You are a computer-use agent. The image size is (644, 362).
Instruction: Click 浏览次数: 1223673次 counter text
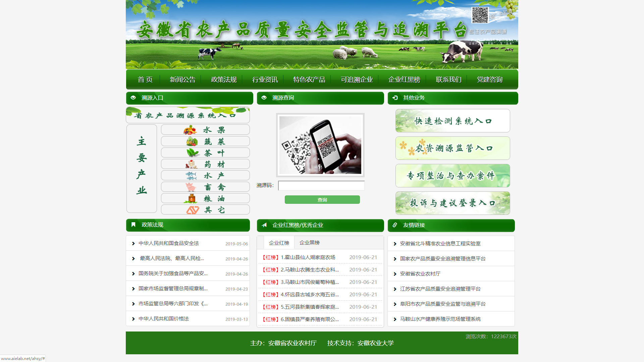point(491,337)
